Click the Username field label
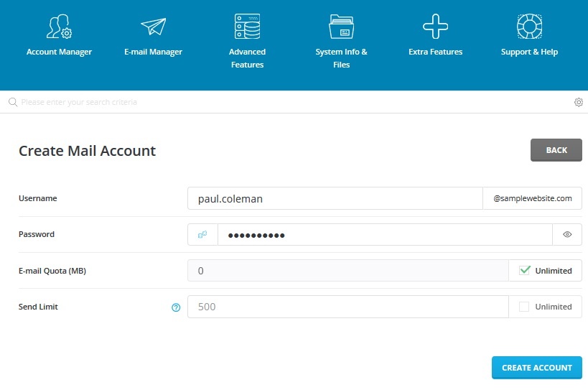Viewport: 588px width, 390px height. 38,198
